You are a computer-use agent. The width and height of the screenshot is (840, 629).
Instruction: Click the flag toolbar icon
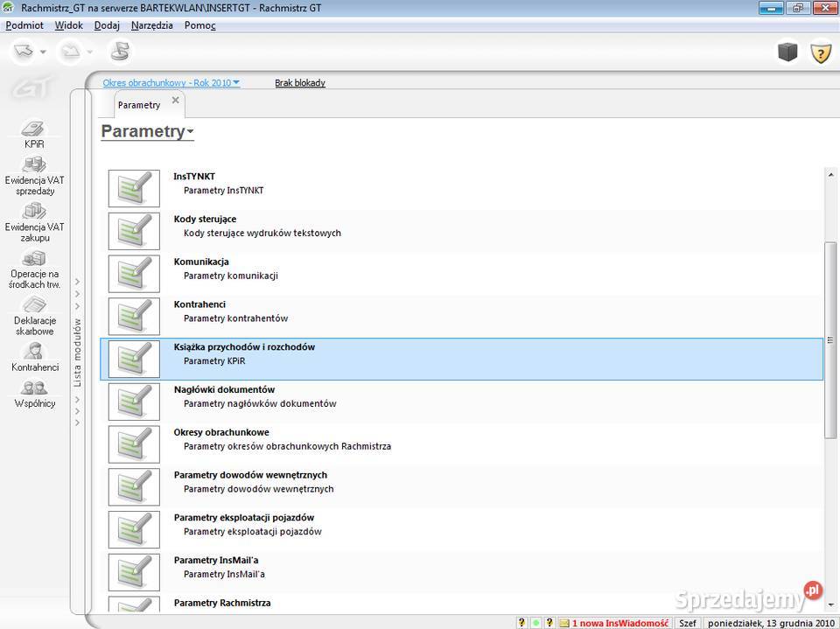click(x=121, y=52)
